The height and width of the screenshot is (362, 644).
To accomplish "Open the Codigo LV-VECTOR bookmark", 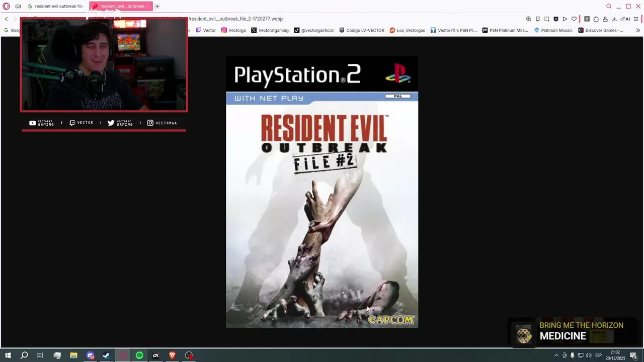I will (362, 30).
